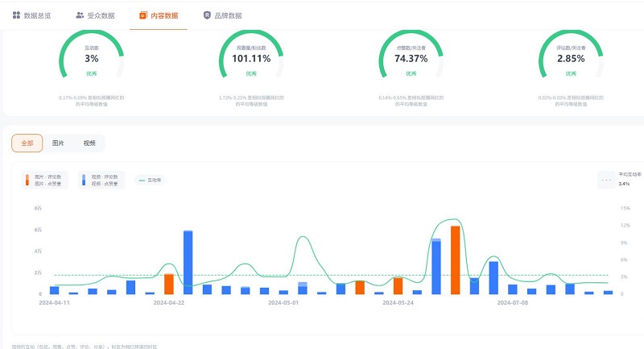Filter content by 视频
The height and width of the screenshot is (349, 644).
[89, 143]
